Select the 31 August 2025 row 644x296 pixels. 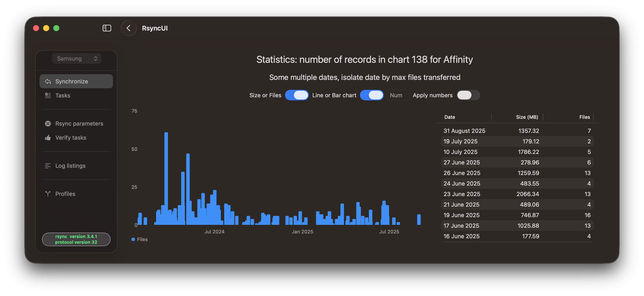click(517, 131)
